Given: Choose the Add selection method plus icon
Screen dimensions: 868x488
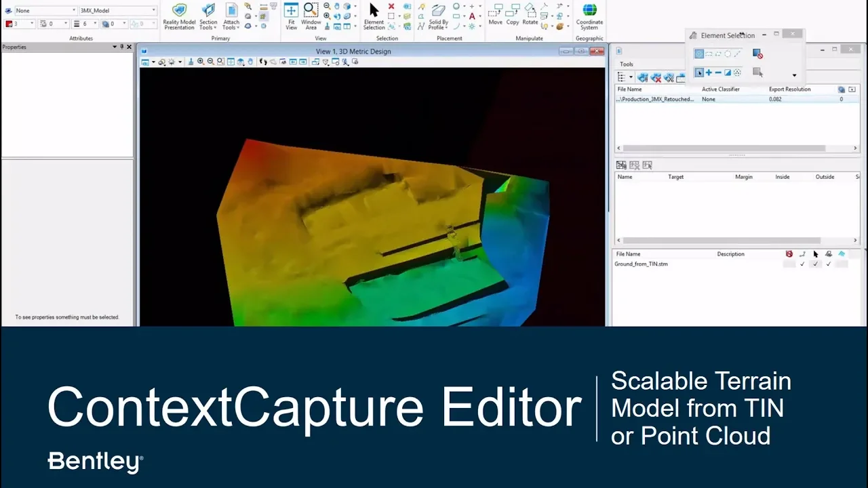Looking at the screenshot, I should [709, 73].
